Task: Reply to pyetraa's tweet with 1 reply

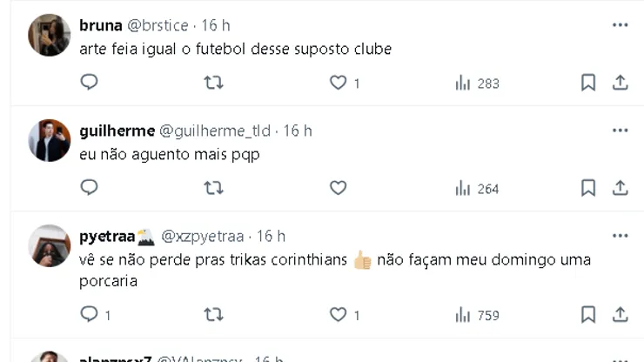Action: click(90, 314)
